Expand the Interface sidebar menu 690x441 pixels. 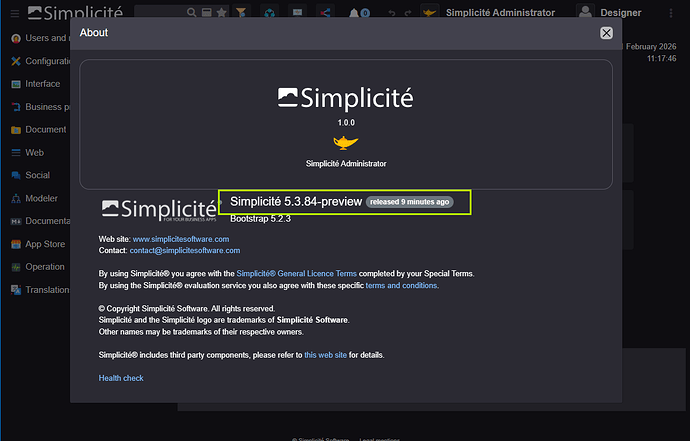[x=40, y=84]
